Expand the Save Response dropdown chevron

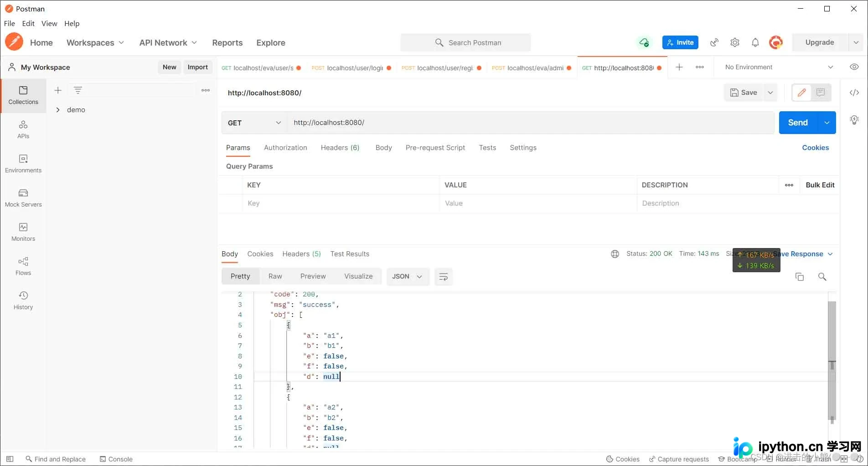830,254
